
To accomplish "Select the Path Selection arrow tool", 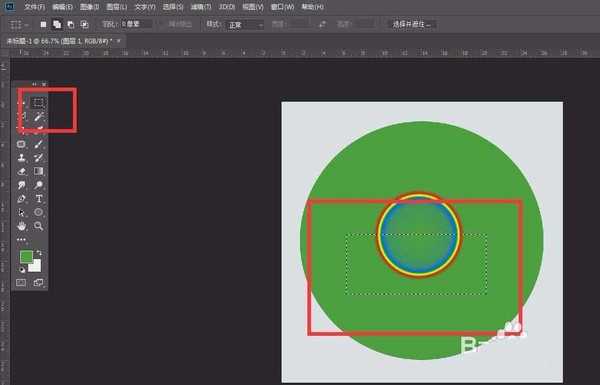I will 21,212.
